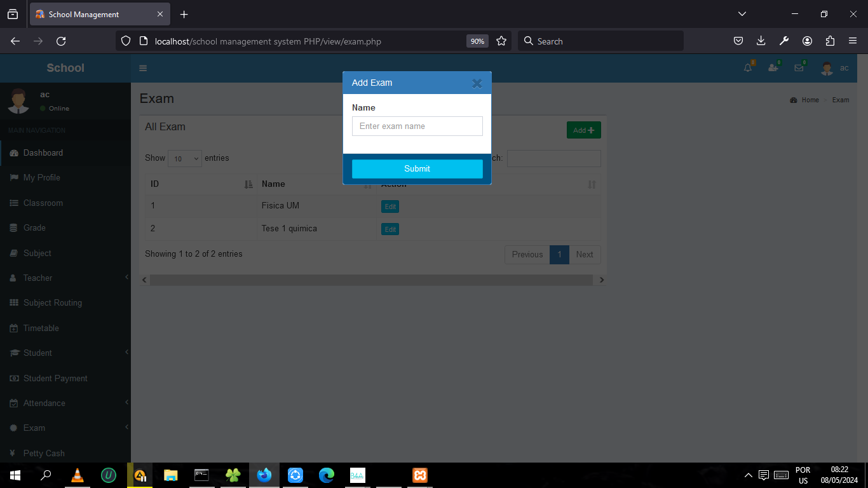Click the Add exam button
The width and height of the screenshot is (868, 488).
click(x=584, y=130)
